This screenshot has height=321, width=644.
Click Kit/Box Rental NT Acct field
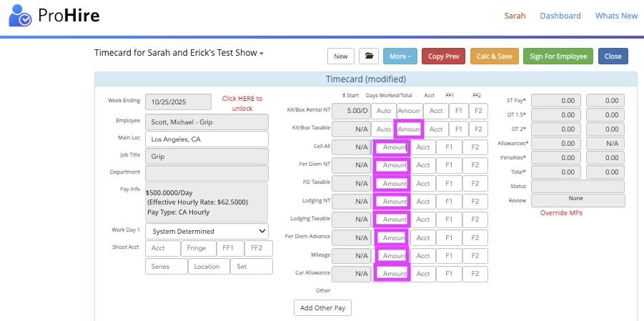click(436, 111)
